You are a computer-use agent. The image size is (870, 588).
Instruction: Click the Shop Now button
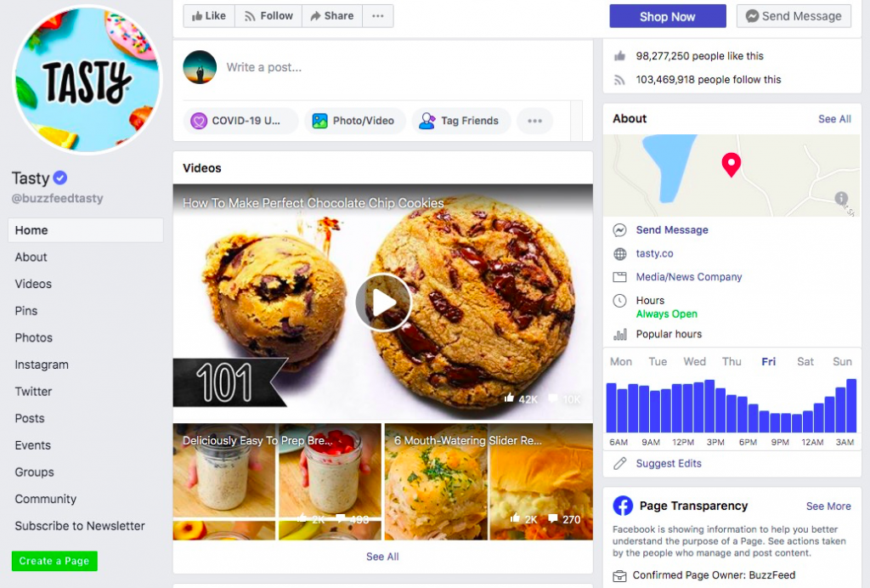tap(668, 17)
